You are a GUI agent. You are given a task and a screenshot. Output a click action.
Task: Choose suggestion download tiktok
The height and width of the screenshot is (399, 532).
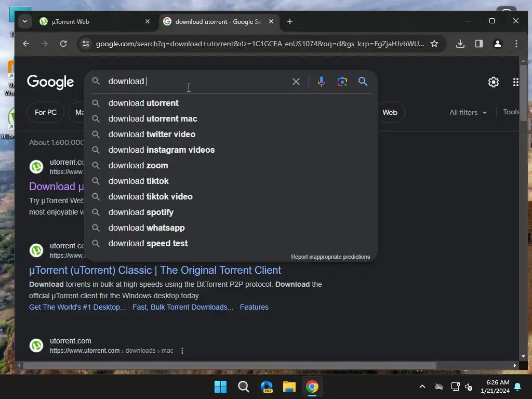231,181
